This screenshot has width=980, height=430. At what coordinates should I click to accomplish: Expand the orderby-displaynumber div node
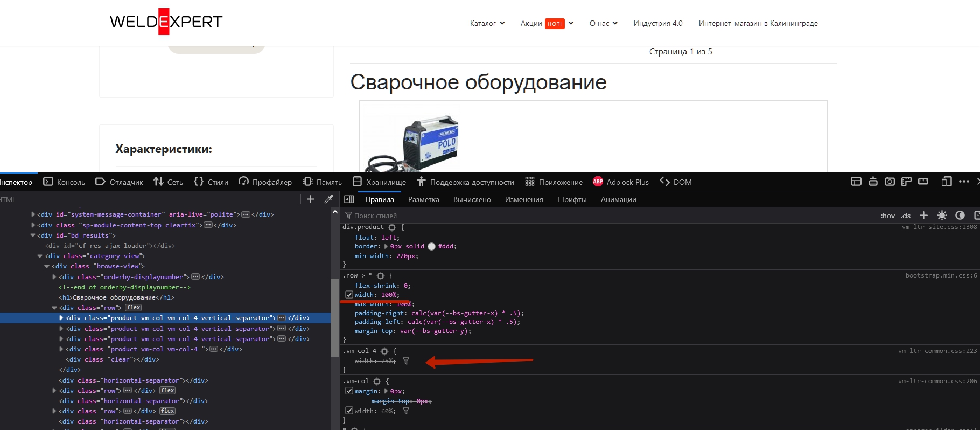click(x=54, y=277)
